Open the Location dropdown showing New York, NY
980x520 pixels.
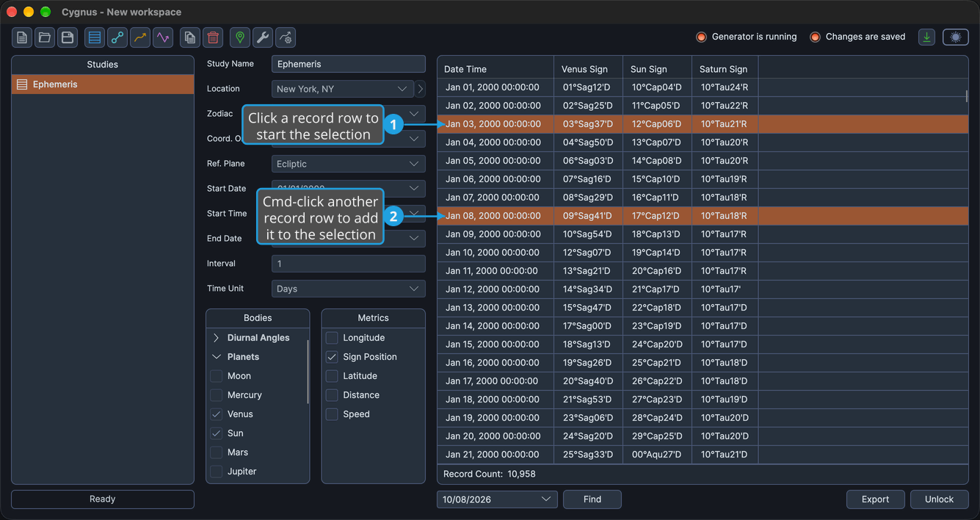point(343,89)
